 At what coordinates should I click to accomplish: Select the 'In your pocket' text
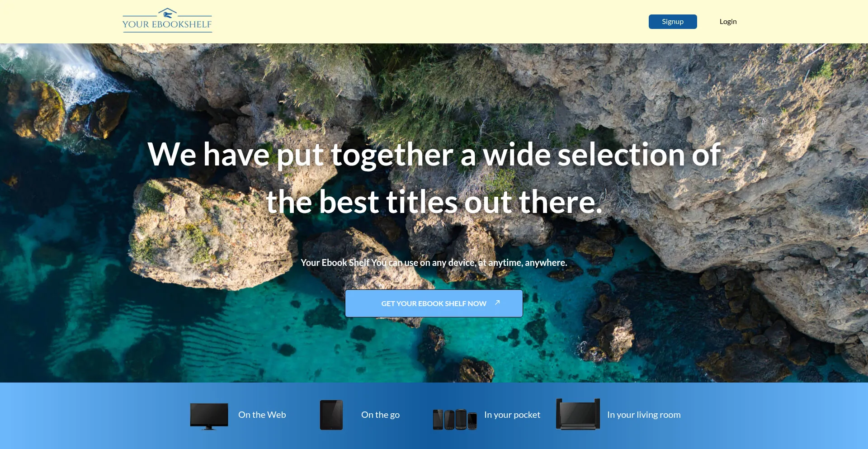pos(512,415)
